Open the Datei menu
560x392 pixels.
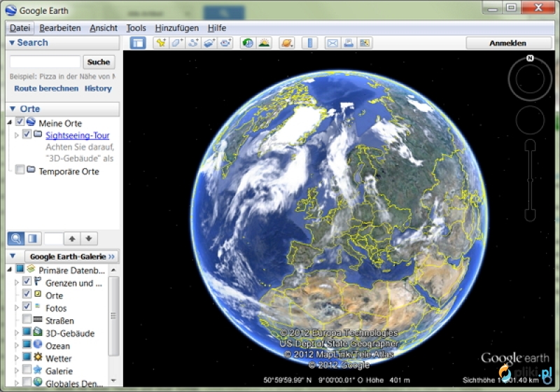20,28
